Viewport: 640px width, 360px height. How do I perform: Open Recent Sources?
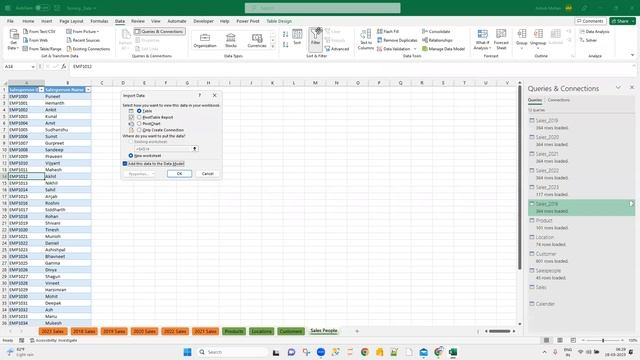tap(83, 40)
